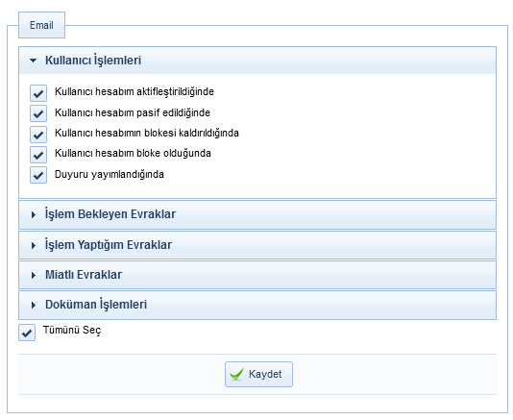This screenshot has height=420, width=513.
Task: Expand the Miatlı Evraklar arrow
Action: tap(34, 275)
